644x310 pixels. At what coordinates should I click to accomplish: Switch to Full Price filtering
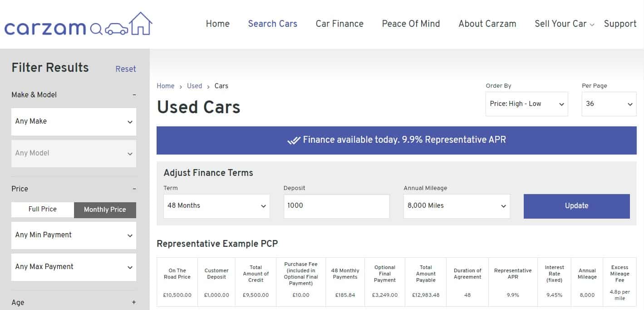pos(43,210)
